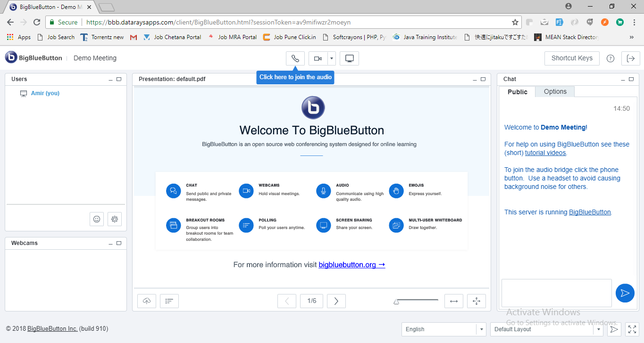Start a quick poll
644x343 pixels.
click(169, 301)
